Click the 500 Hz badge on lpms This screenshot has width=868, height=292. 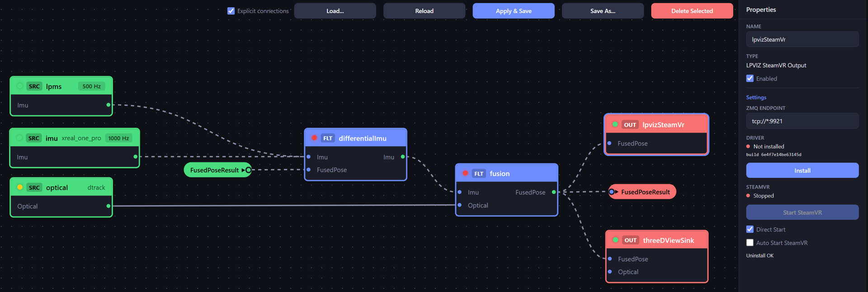coord(92,86)
